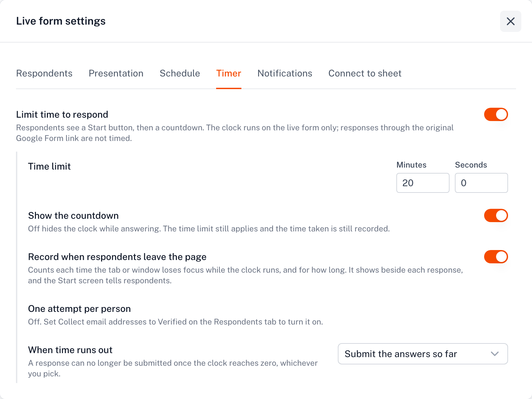Click the Minutes input field

(x=423, y=183)
